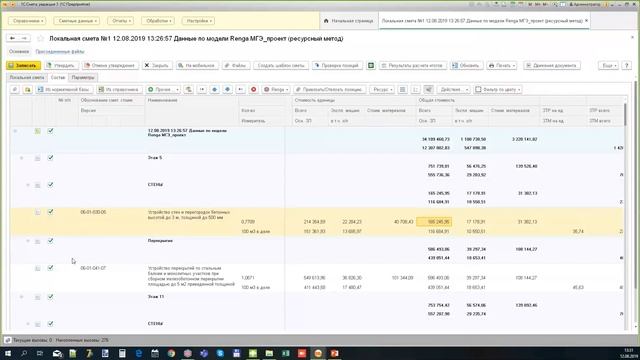Image resolution: width=640 pixels, height=360 pixels.
Task: Open the Настройки menu
Action: pos(198,21)
